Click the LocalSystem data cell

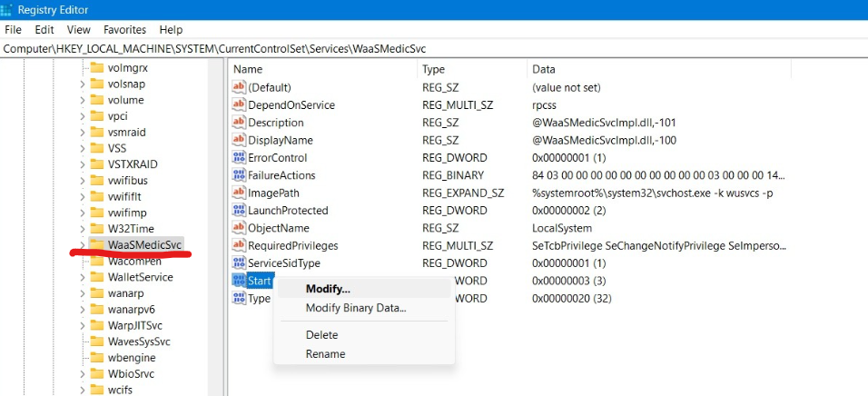click(x=562, y=228)
